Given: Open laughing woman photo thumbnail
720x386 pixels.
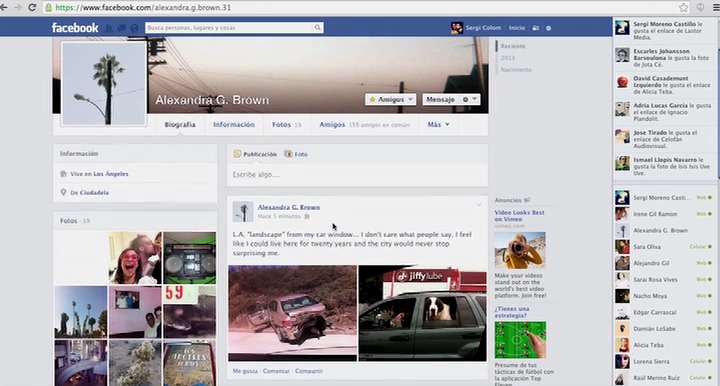Looking at the screenshot, I should [135, 258].
